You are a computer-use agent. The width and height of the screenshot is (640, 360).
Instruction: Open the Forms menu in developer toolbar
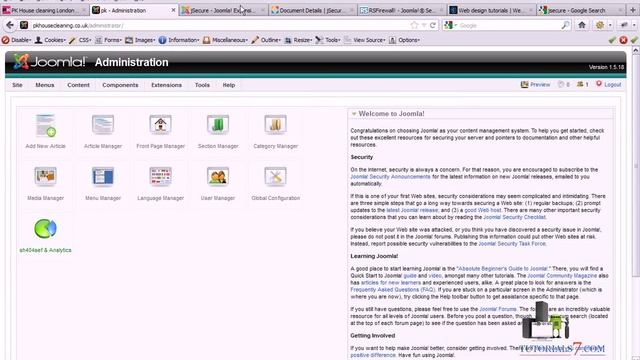[108, 40]
